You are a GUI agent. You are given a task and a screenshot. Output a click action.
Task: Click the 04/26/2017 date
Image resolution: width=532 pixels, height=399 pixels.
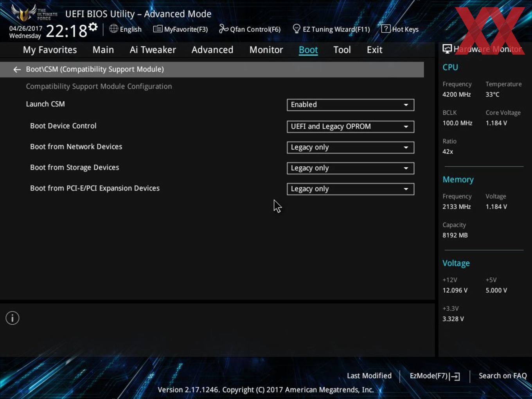tap(26, 29)
